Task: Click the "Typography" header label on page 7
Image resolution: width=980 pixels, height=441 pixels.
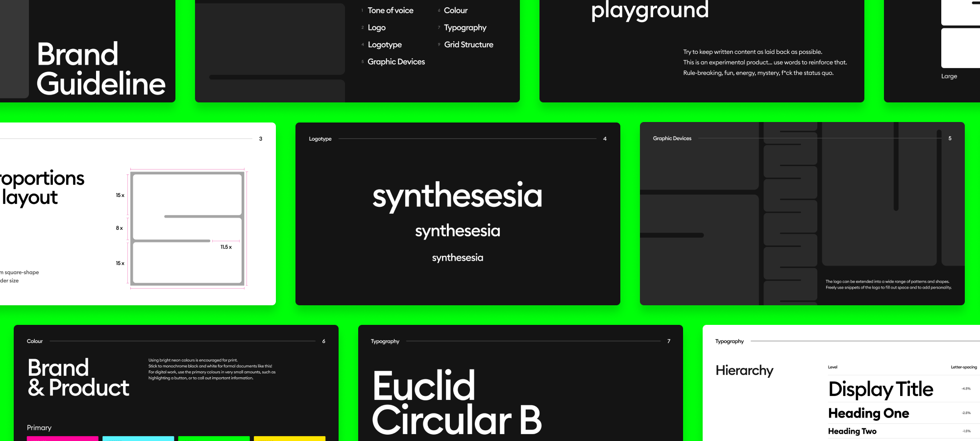Action: (385, 342)
